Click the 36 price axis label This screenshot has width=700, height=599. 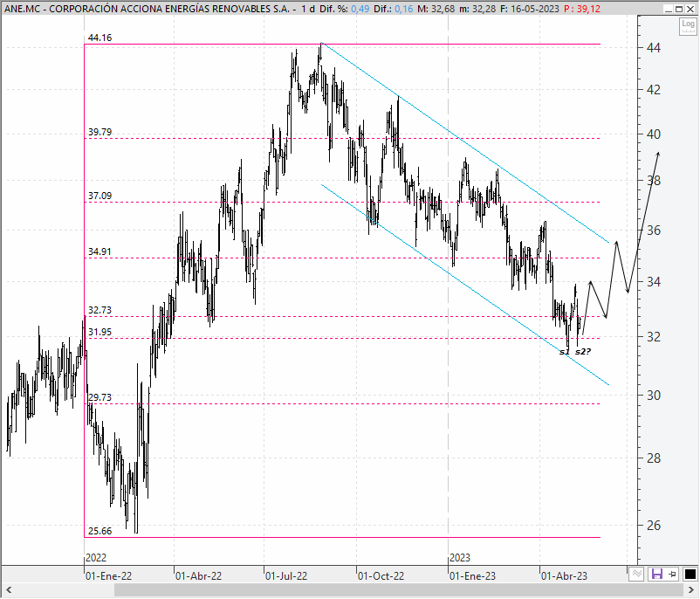click(x=654, y=231)
